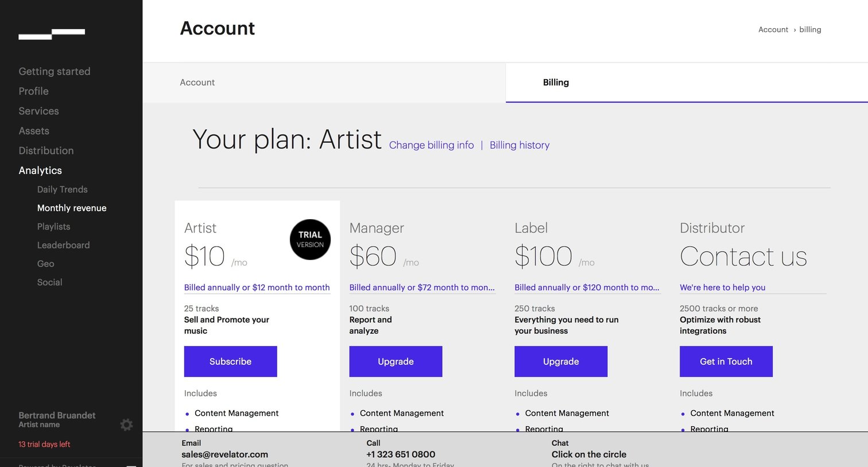Click Artist plan billing options link
Viewport: 868px width, 467px height.
pyautogui.click(x=257, y=287)
